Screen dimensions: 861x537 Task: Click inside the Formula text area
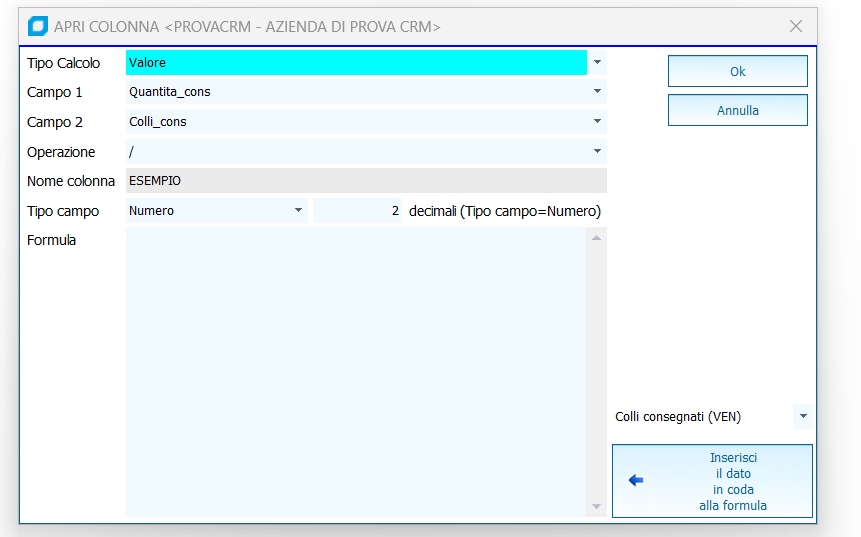pyautogui.click(x=356, y=372)
